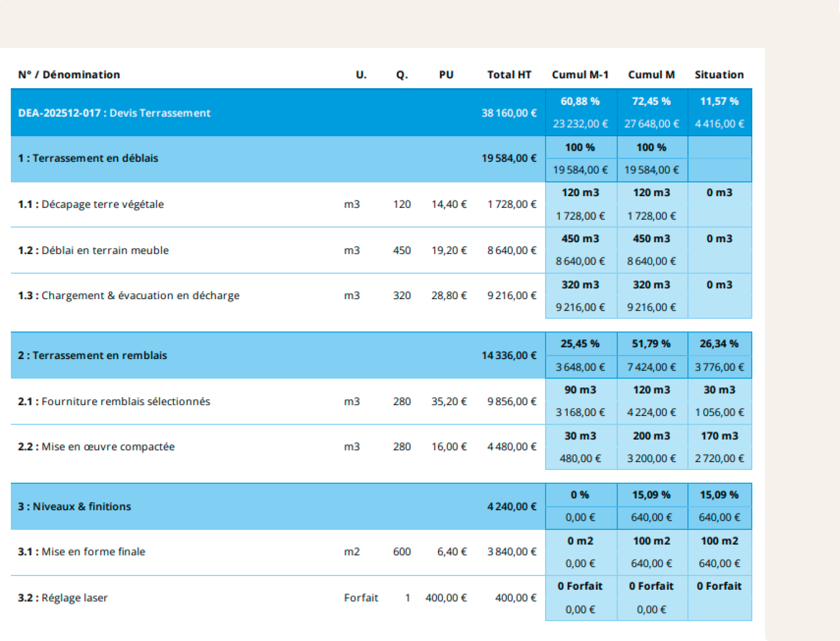Screen dimensions: 840x641
Task: Select the Total HT column header
Action: [x=509, y=75]
